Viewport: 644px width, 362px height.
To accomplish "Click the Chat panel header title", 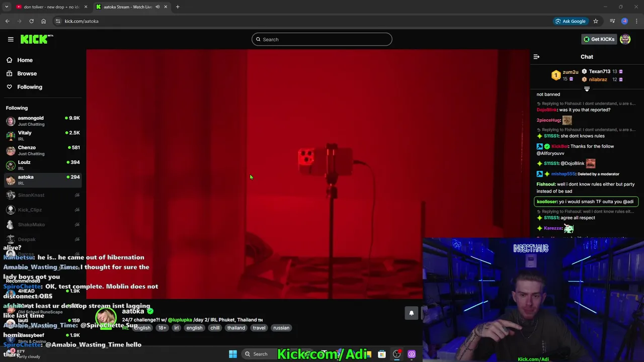I will [x=587, y=57].
